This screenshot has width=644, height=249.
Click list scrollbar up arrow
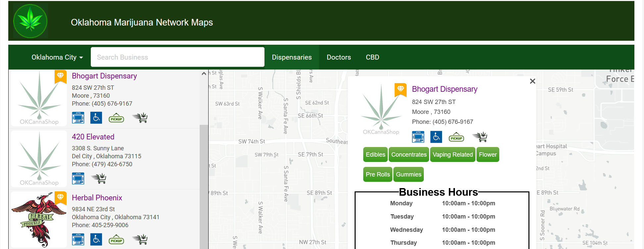(204, 74)
